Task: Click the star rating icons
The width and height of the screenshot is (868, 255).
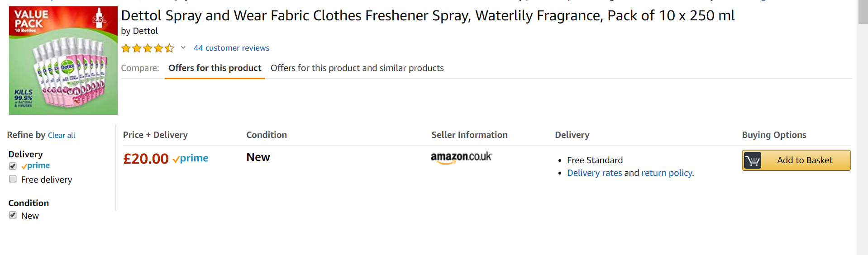Action: (148, 48)
